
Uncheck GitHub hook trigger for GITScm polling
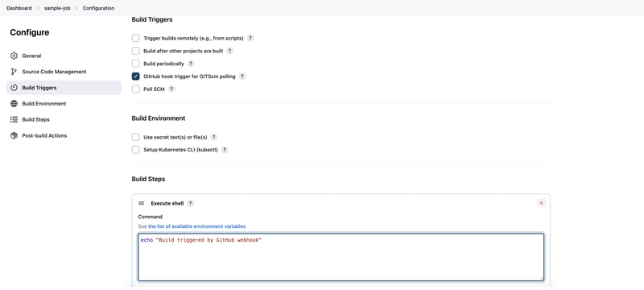135,77
